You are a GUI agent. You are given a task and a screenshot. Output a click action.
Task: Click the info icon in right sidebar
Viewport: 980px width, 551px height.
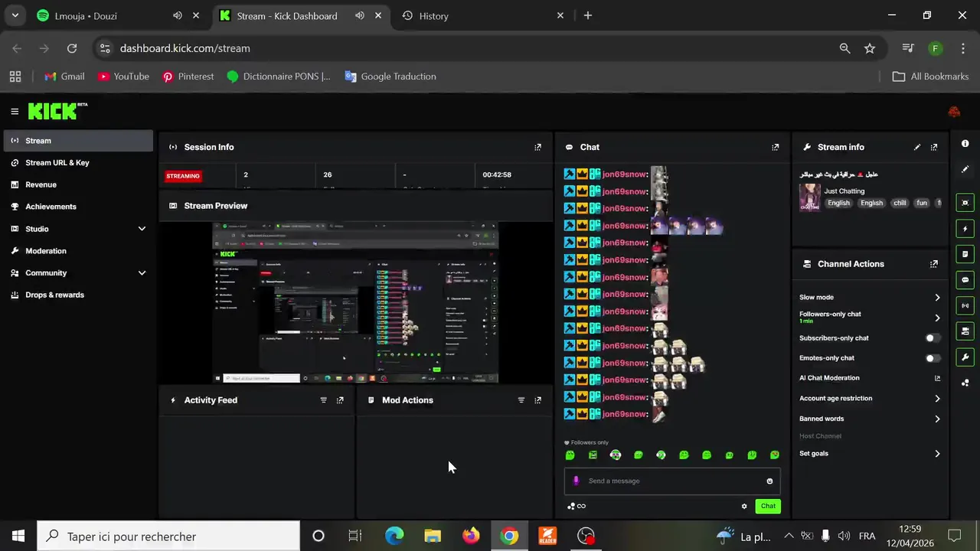[965, 144]
